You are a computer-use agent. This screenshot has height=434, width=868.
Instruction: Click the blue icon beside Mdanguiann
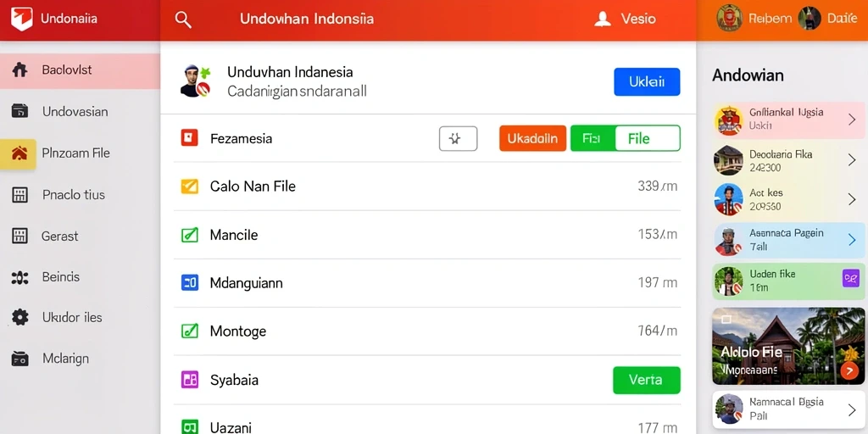coord(189,283)
